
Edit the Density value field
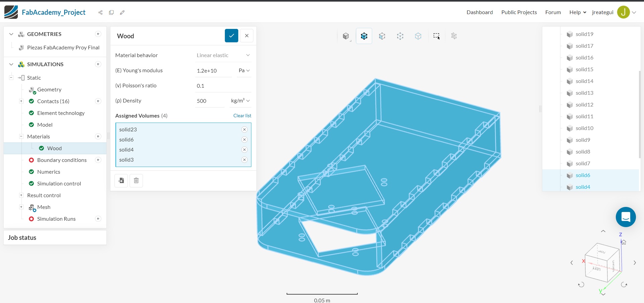[210, 101]
